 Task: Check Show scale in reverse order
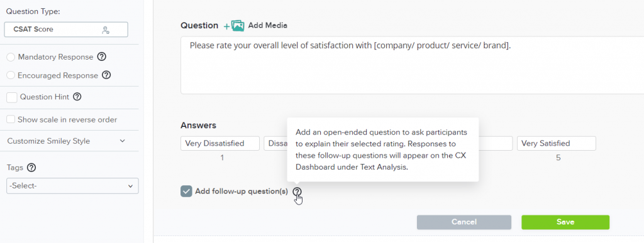click(11, 120)
